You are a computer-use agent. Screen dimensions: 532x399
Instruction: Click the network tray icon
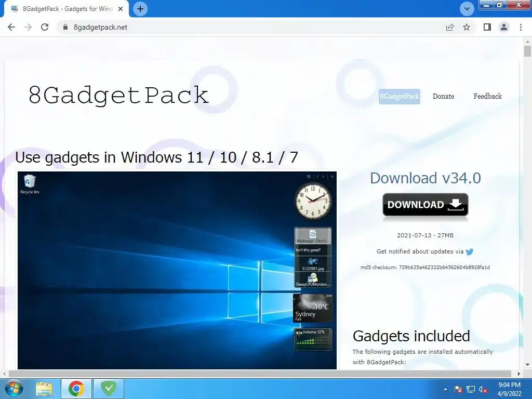pyautogui.click(x=471, y=390)
